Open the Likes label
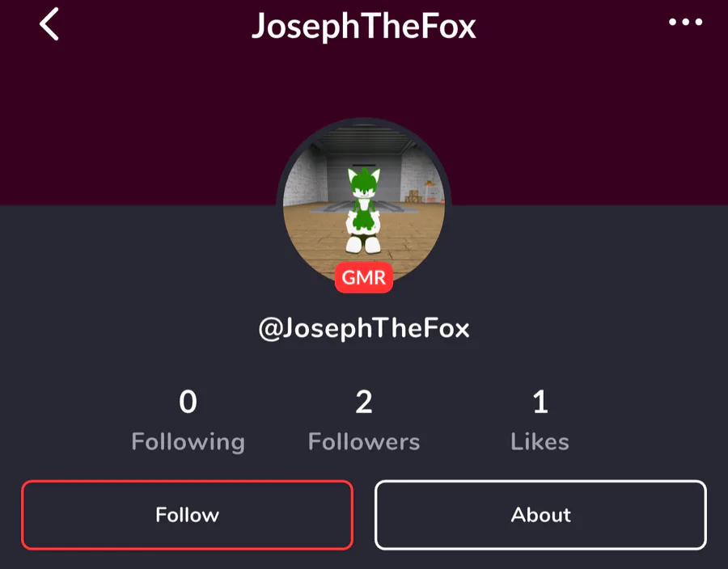 coord(540,441)
